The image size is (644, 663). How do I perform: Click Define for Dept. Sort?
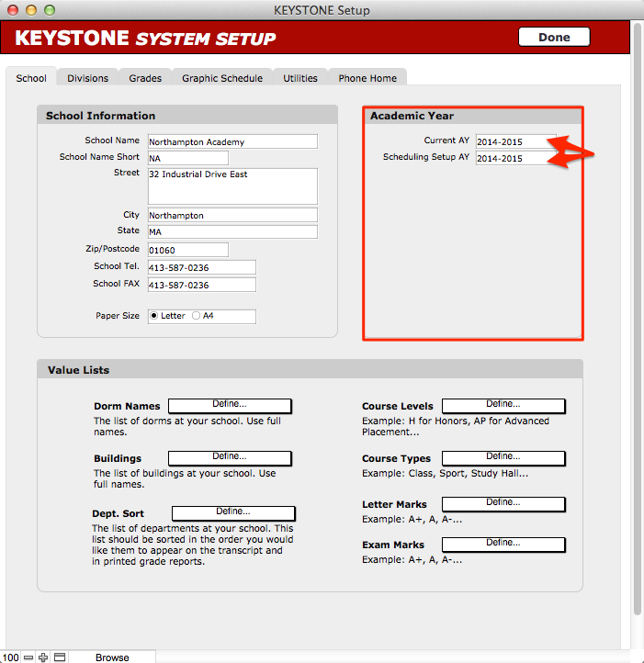coord(233,512)
